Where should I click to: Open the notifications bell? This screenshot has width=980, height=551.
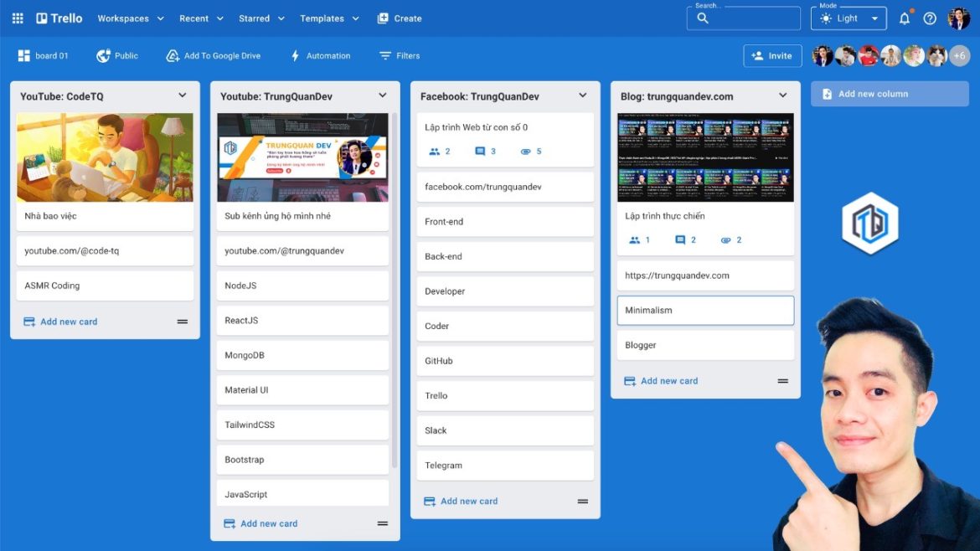904,18
